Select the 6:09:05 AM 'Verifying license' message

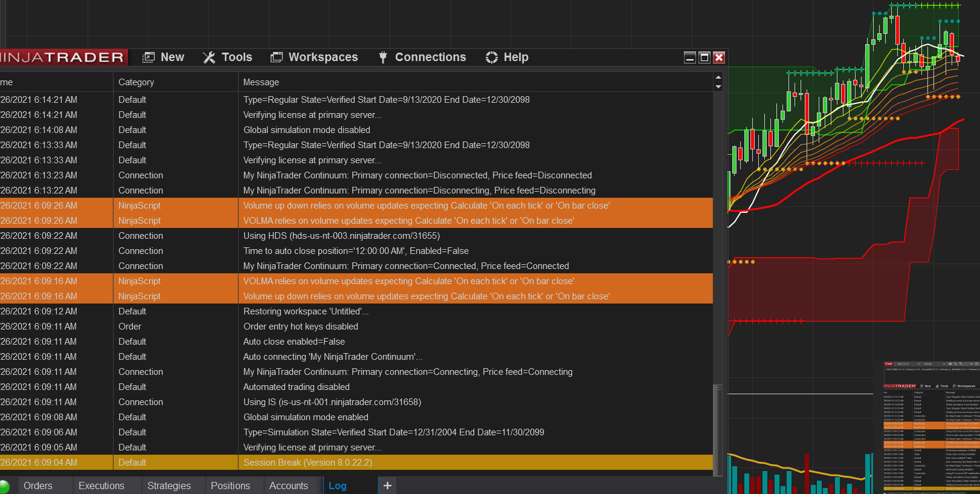312,447
